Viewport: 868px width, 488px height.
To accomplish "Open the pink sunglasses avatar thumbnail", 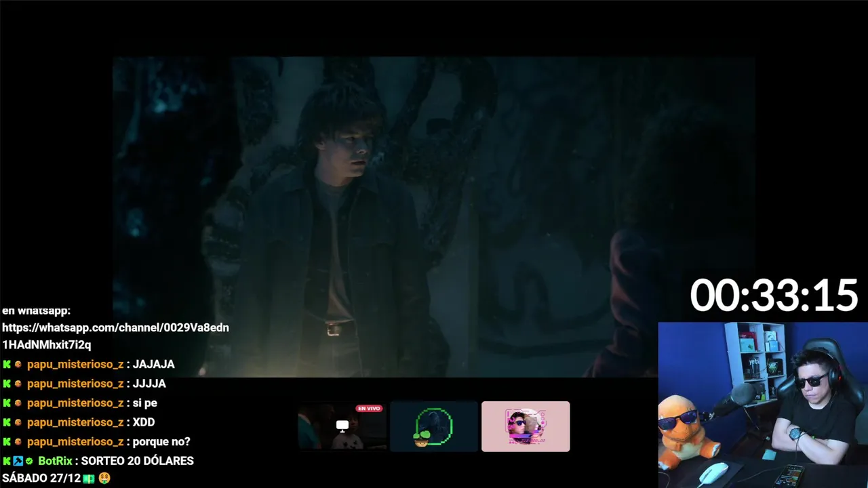I will 526,426.
